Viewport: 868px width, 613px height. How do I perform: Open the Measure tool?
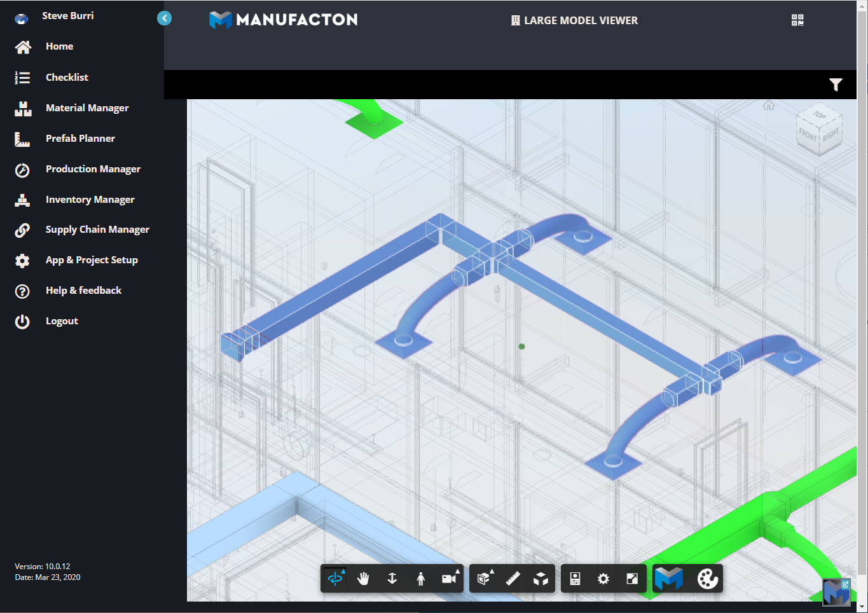514,579
